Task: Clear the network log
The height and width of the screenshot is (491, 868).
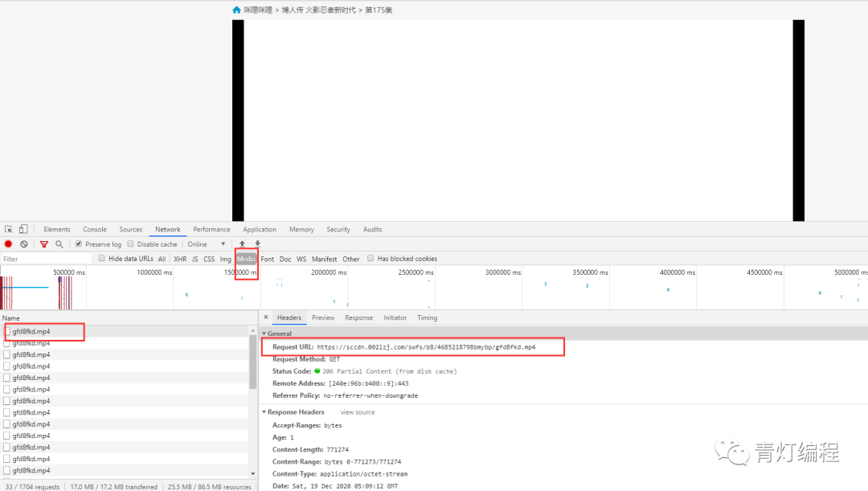Action: tap(24, 244)
